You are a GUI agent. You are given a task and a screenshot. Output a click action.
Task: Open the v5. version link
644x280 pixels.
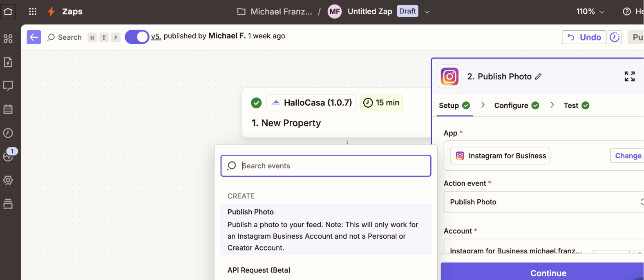pos(156,36)
